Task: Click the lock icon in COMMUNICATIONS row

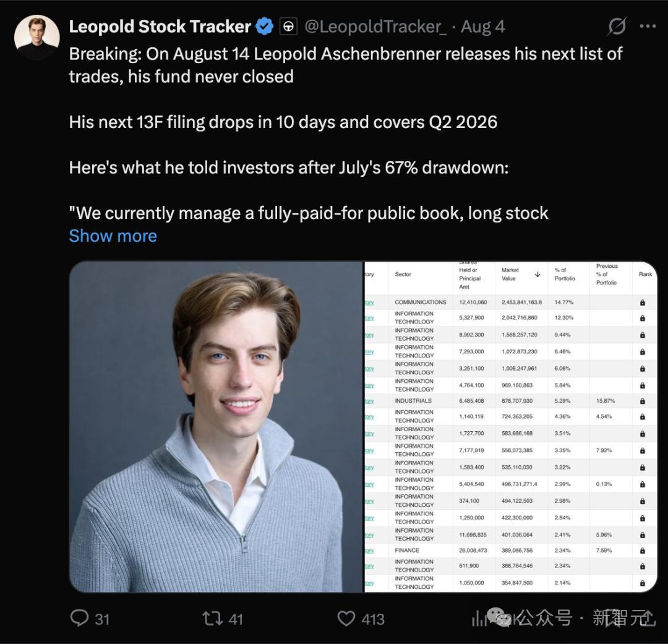Action: tap(643, 303)
